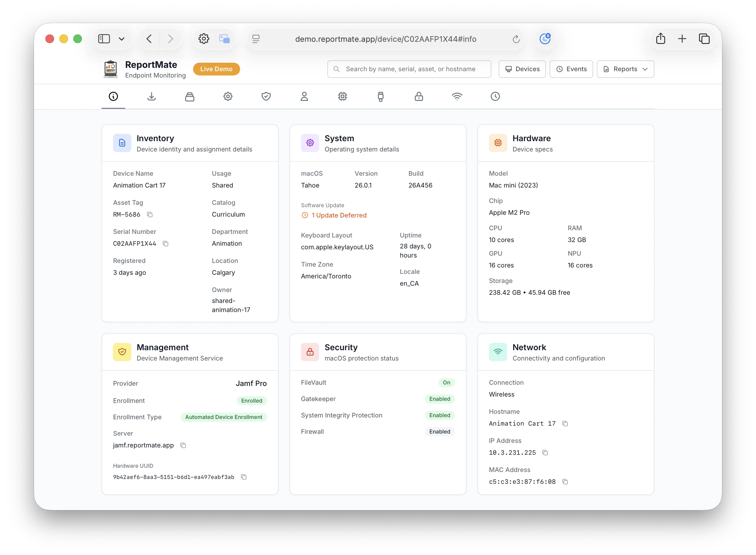Open the Applications package tab
The height and width of the screenshot is (555, 756).
(189, 96)
